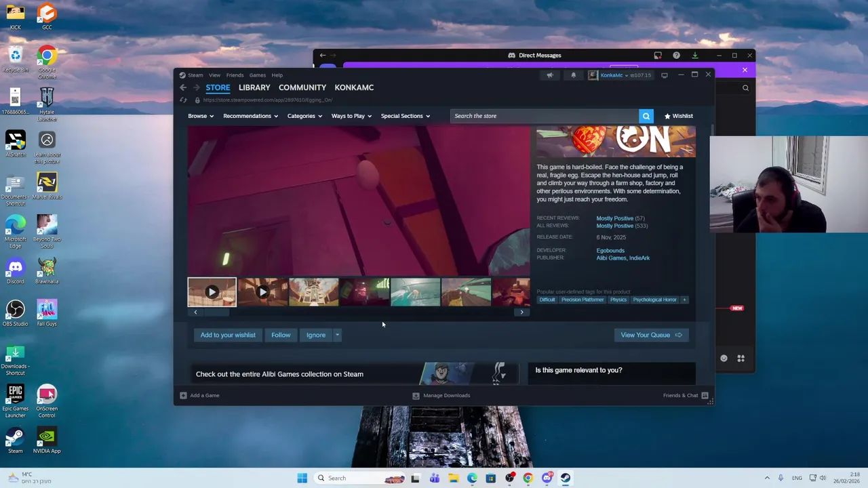Viewport: 868px width, 488px height.
Task: Open the View menu
Action: 214,75
